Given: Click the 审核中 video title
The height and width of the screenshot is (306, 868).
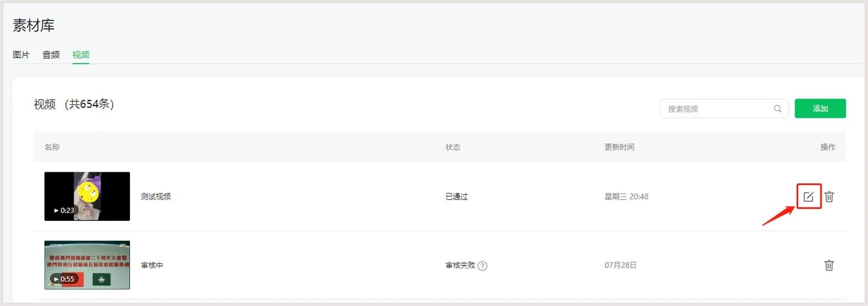Looking at the screenshot, I should [x=152, y=265].
